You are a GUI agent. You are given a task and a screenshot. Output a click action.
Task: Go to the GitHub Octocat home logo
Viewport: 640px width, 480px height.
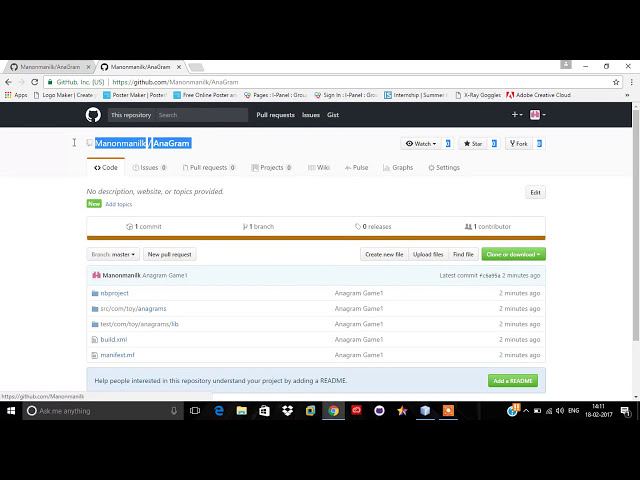pos(93,115)
